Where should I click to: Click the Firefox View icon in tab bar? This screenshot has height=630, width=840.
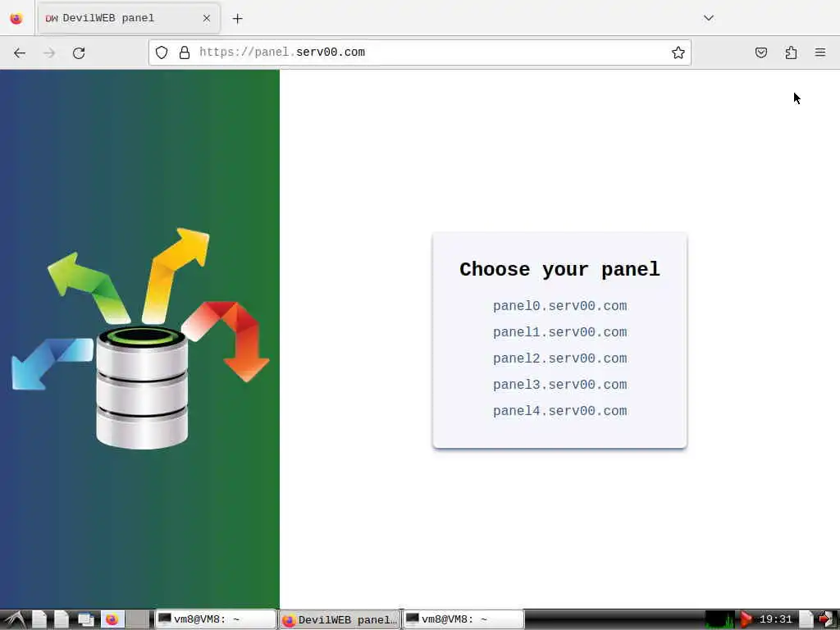16,18
